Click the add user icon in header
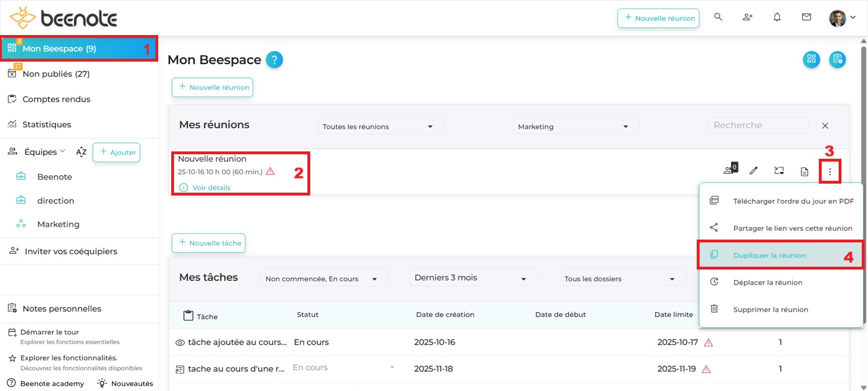This screenshot has height=391, width=868. (748, 18)
